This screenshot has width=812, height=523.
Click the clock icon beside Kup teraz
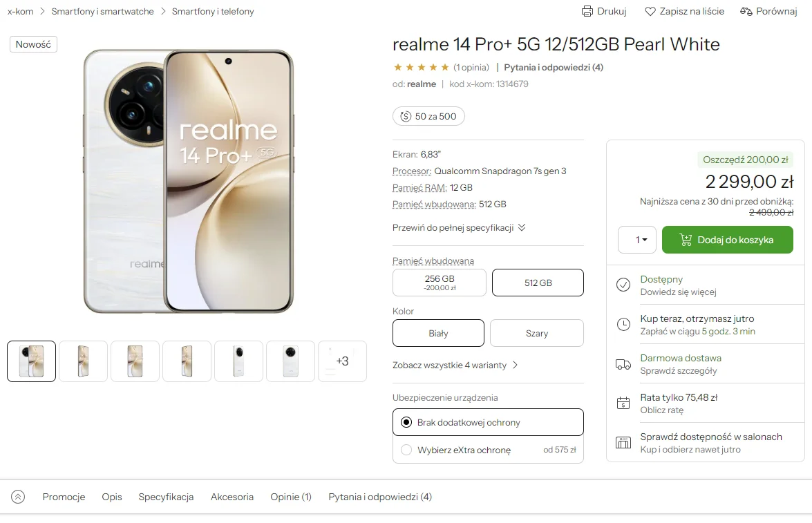[623, 325]
